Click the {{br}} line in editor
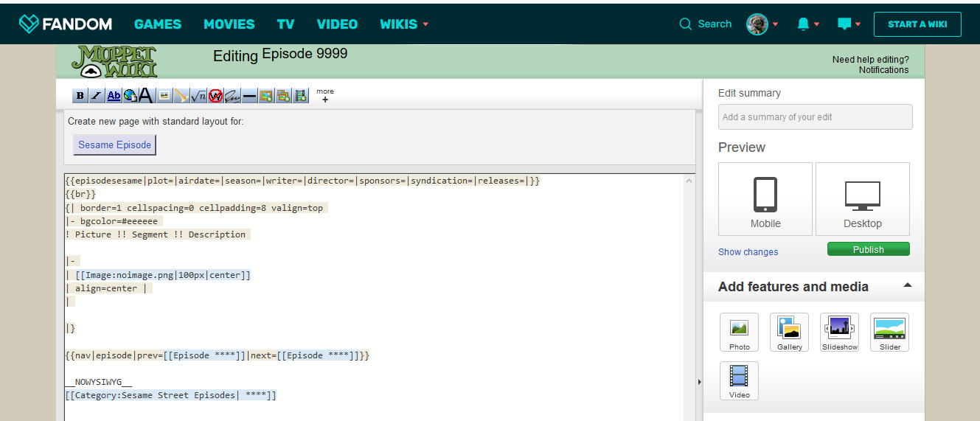980x421 pixels. tap(80, 194)
